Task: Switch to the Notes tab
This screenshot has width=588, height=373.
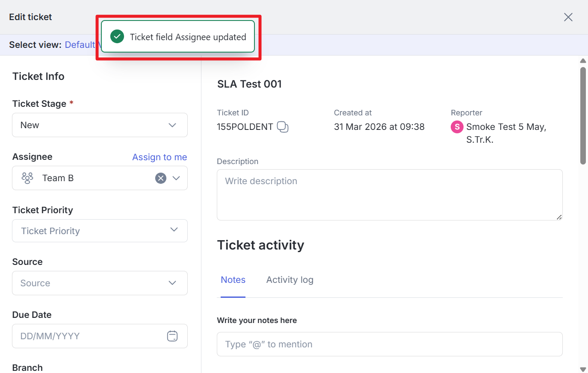Action: [233, 280]
